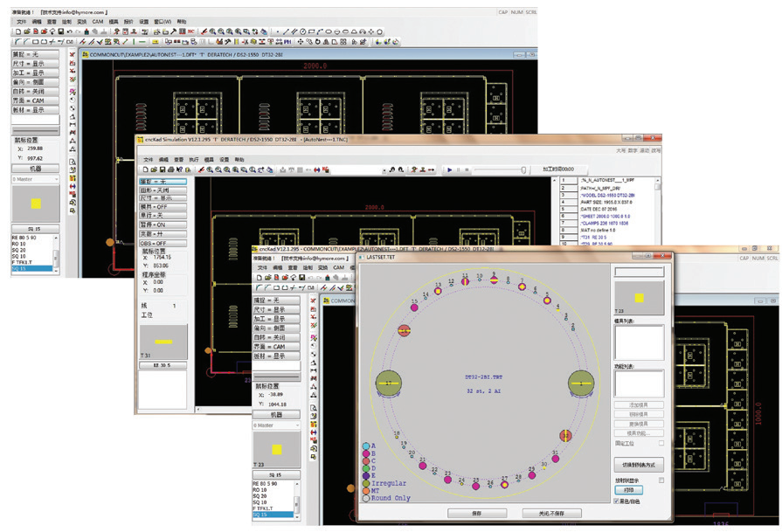Screen dimensions: 782x532
Task: Click 保存 button in LASTSET dialog
Action: click(477, 513)
